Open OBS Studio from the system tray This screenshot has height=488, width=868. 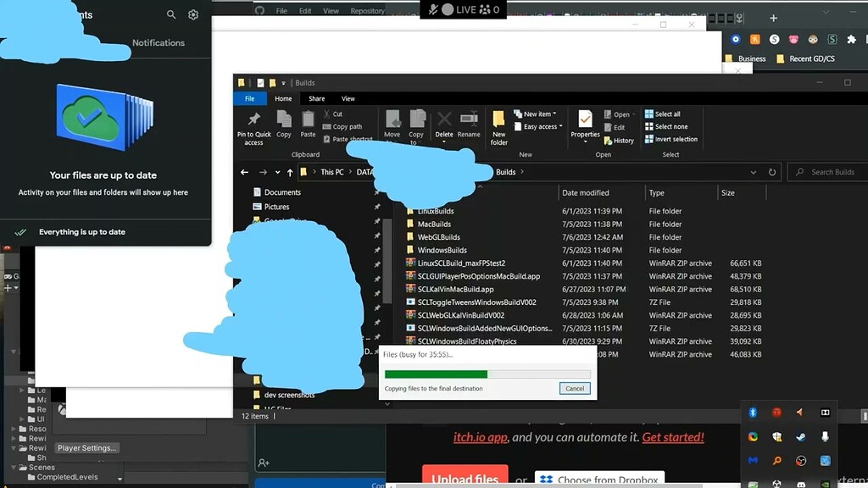pyautogui.click(x=800, y=461)
